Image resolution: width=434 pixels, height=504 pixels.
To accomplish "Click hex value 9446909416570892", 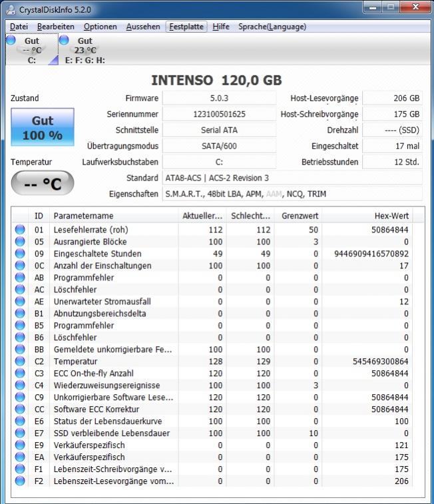I will pos(371,254).
